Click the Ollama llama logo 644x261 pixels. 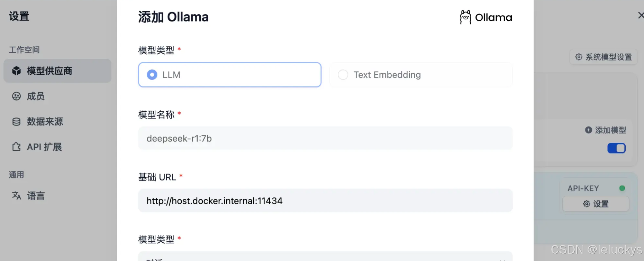point(465,17)
